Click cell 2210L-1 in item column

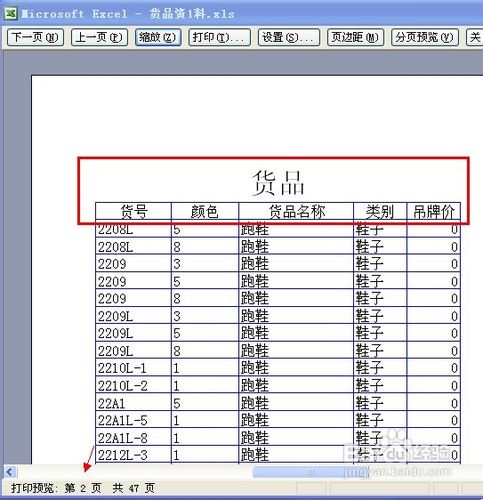tap(133, 368)
